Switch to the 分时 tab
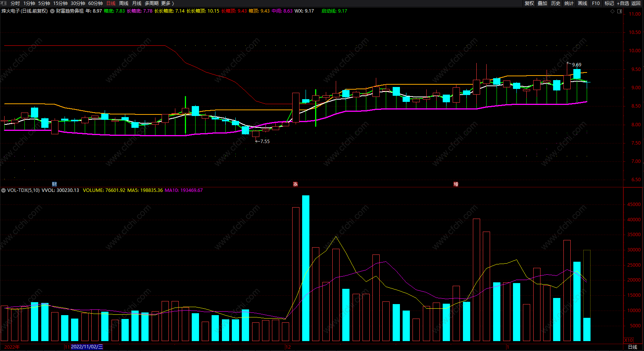Screen dimensions: 644x351 click(x=15, y=3)
